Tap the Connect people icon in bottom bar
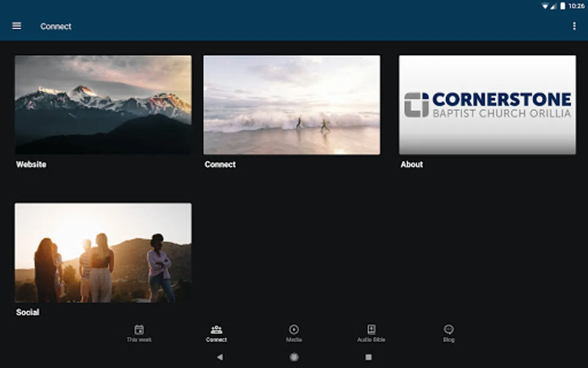588x368 pixels. (x=216, y=330)
